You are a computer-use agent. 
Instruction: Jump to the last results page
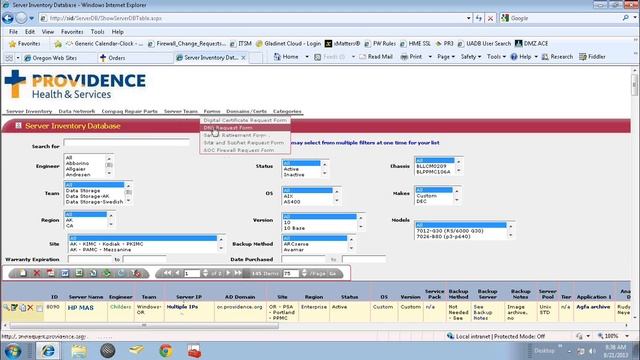pyautogui.click(x=238, y=273)
